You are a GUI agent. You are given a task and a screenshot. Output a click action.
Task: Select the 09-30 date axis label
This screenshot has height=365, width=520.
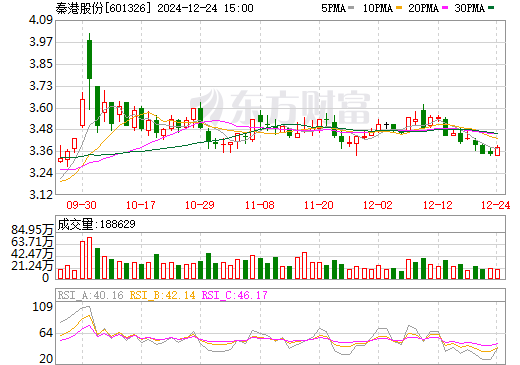click(x=82, y=205)
